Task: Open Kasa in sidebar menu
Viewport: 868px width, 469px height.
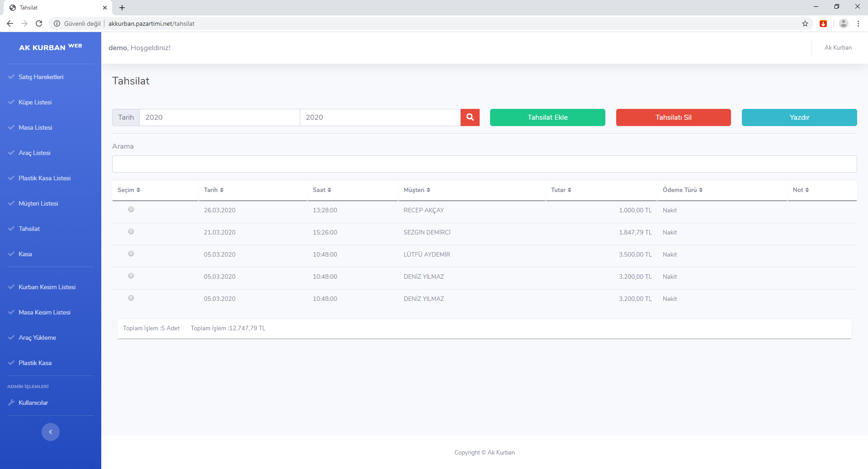Action: tap(25, 254)
